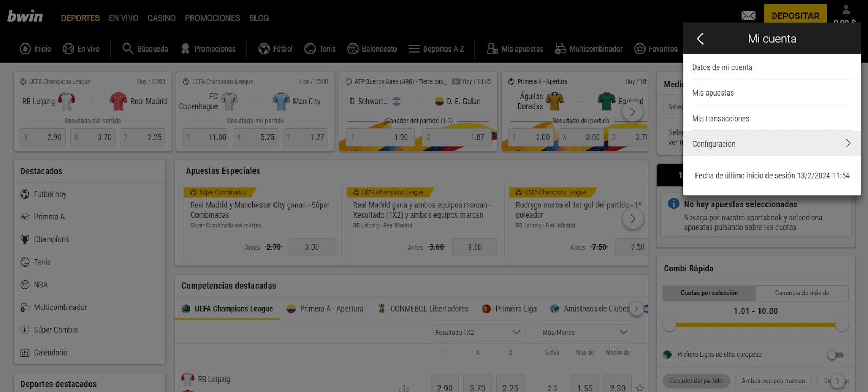
Task: Select Baloncesto in the sports navigation
Action: pyautogui.click(x=372, y=49)
